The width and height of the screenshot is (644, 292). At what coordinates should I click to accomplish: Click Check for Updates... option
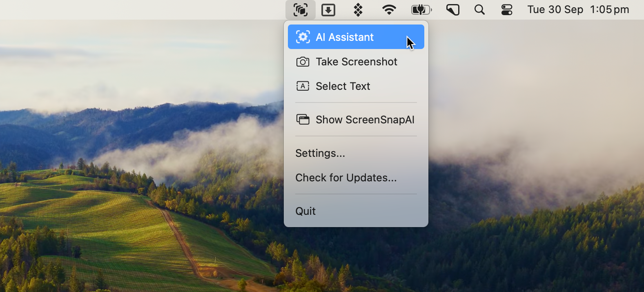[x=346, y=178]
